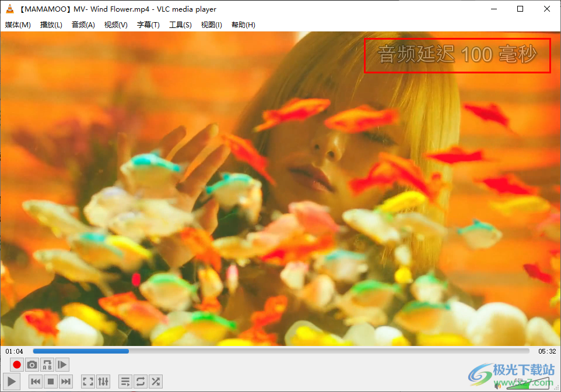Click the VLC cone icon in title bar
This screenshot has width=561, height=392.
[x=10, y=9]
